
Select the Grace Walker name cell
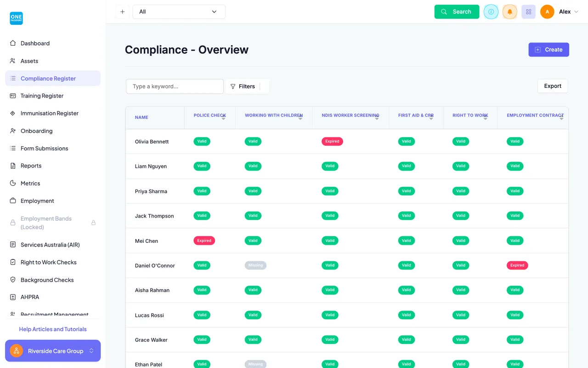tap(155, 340)
